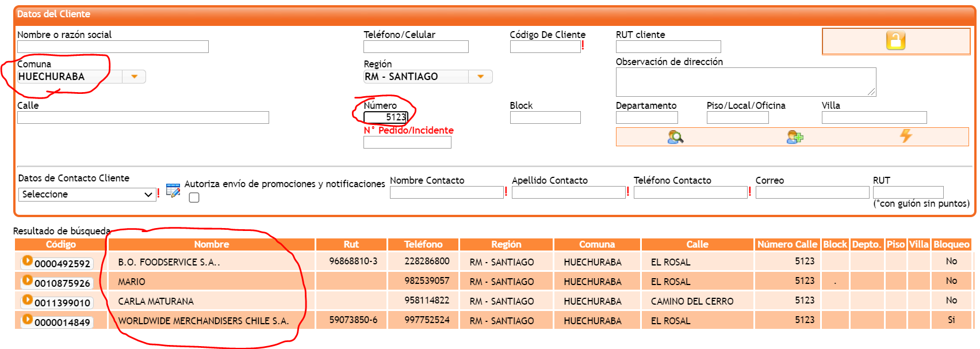
Task: Click the Rut column header
Action: coord(351,244)
